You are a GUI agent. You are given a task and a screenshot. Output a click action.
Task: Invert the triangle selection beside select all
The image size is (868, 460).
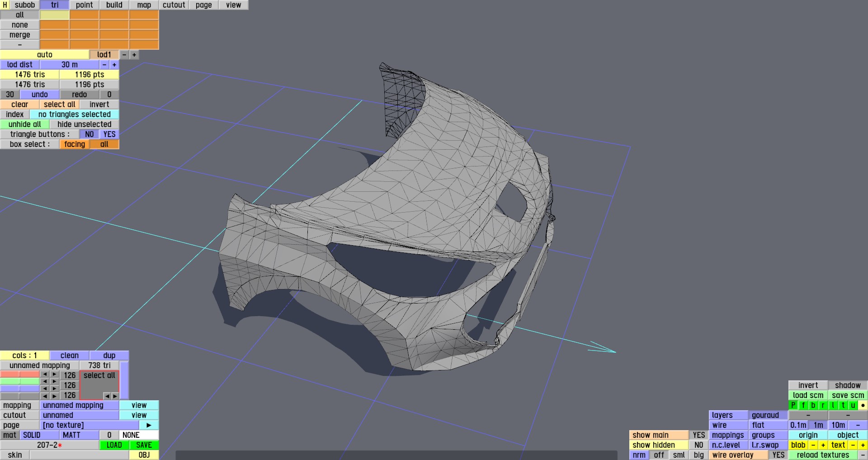pos(99,104)
